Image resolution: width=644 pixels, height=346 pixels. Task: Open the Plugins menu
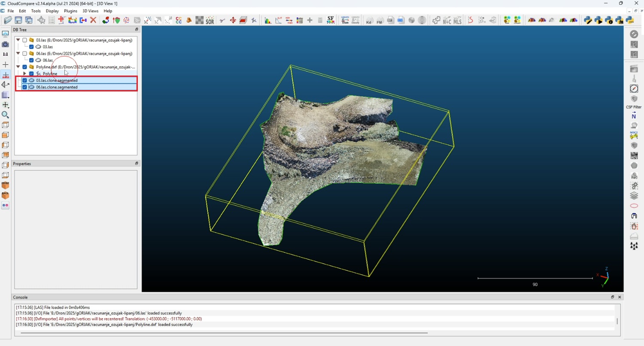[x=70, y=11]
